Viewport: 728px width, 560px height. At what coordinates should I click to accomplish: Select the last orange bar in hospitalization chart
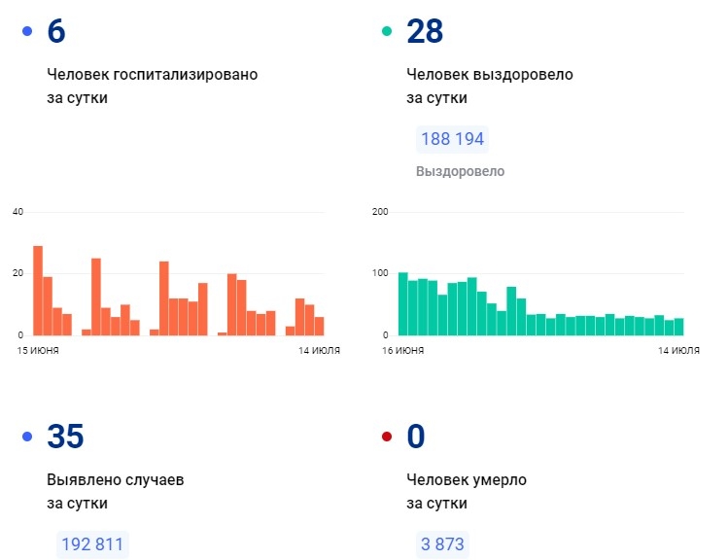click(x=319, y=325)
